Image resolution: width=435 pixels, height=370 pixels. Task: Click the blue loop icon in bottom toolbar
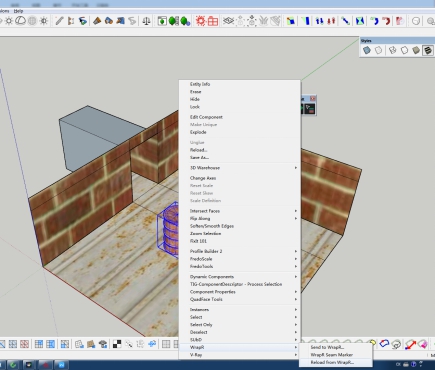point(384,343)
